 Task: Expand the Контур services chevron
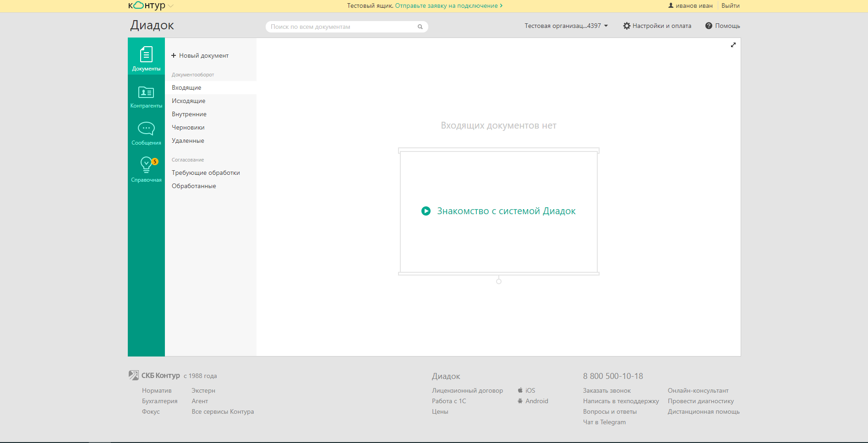pyautogui.click(x=171, y=6)
